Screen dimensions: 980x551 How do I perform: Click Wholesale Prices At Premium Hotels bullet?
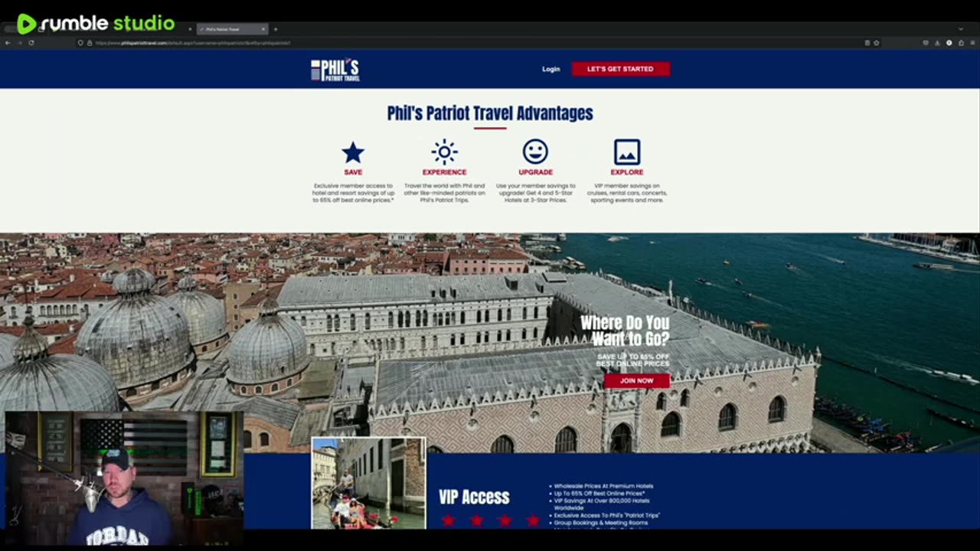point(603,486)
